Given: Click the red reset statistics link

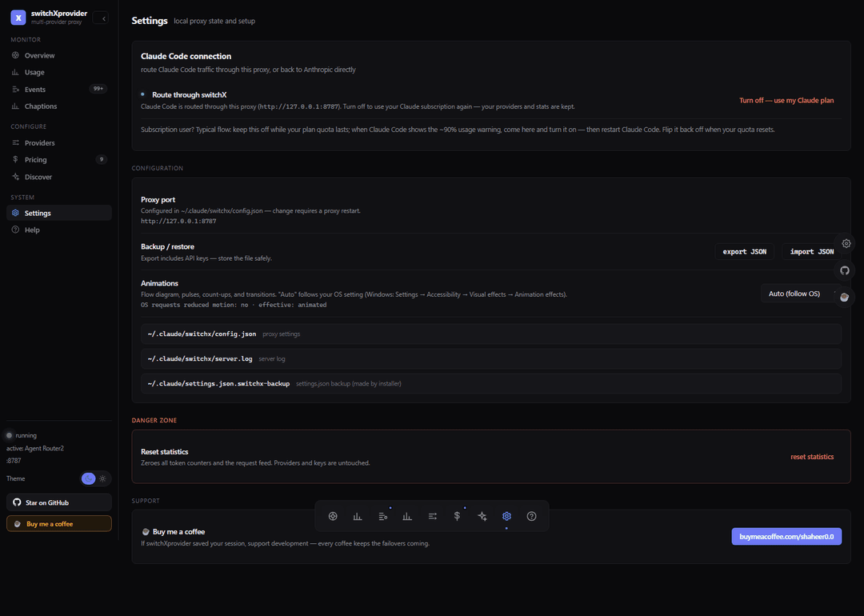Looking at the screenshot, I should click(x=812, y=457).
